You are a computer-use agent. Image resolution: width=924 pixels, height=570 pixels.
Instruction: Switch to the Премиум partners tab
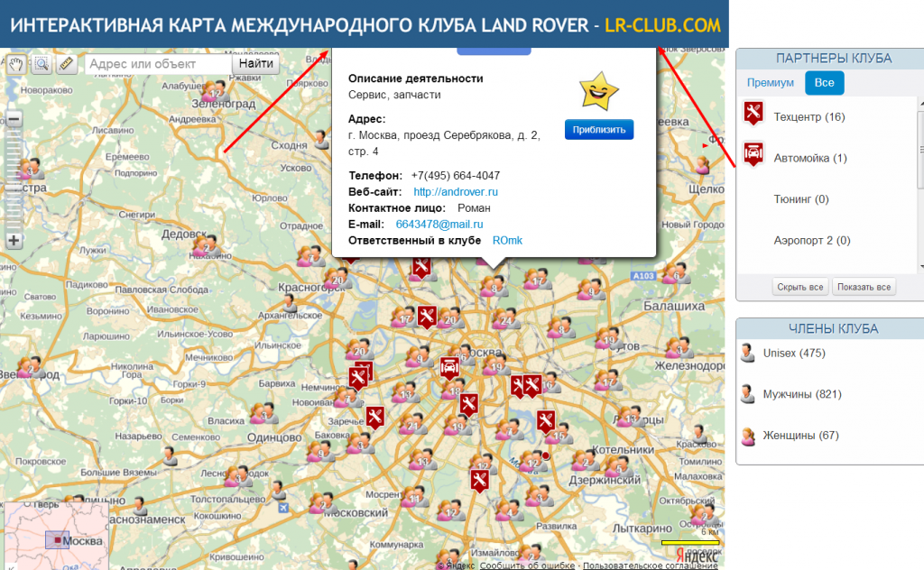point(771,82)
